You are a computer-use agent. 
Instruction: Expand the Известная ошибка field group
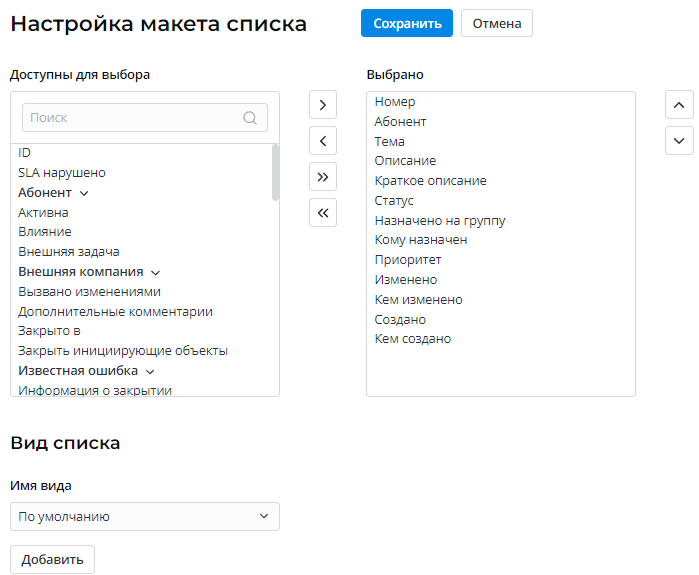150,371
